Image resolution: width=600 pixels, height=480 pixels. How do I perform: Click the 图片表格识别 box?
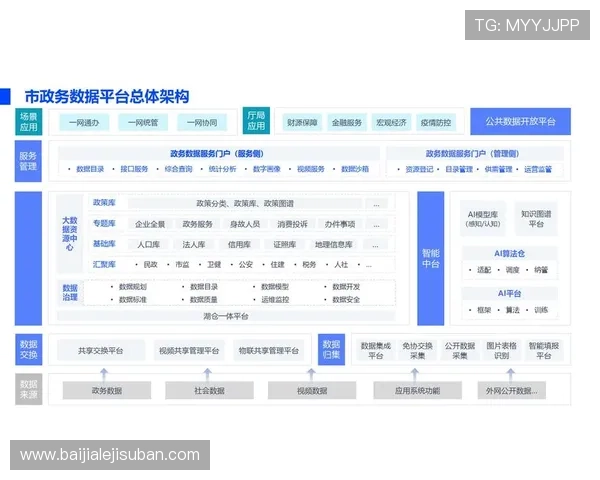pos(502,351)
